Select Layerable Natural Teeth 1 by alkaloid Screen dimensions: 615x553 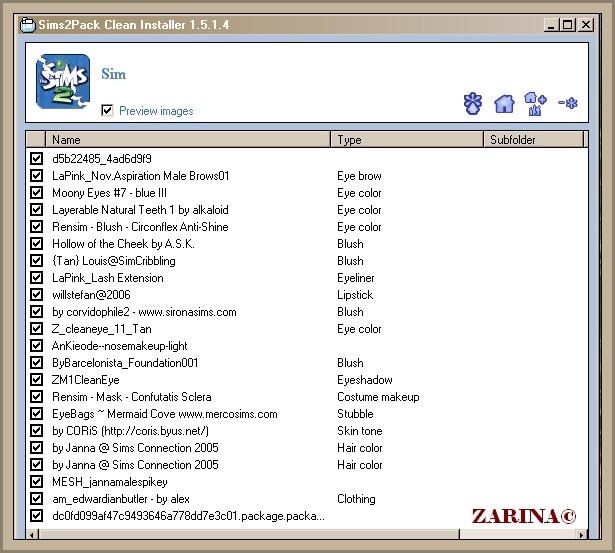tap(140, 210)
